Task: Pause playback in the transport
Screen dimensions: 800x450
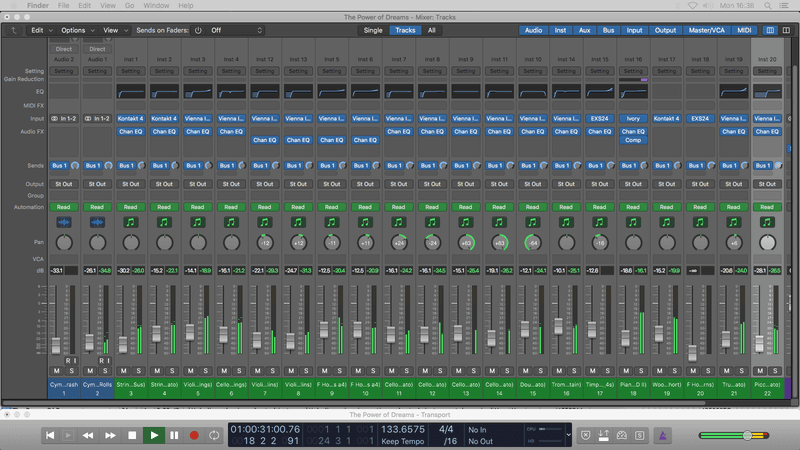Action: 174,435
